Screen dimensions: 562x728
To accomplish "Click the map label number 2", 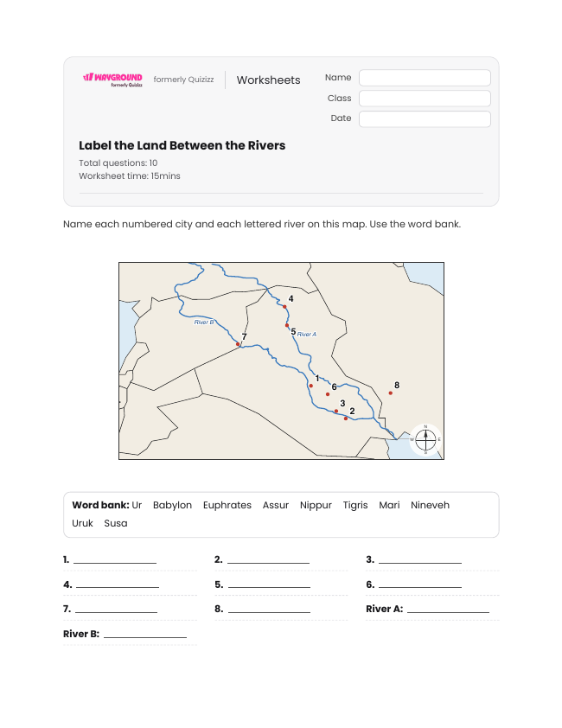I will pos(352,411).
